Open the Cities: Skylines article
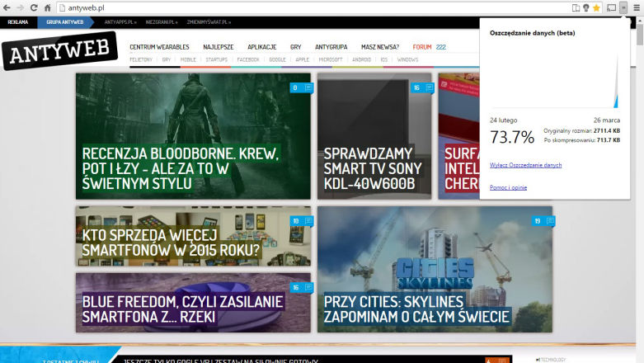The width and height of the screenshot is (644, 363). tap(435, 269)
